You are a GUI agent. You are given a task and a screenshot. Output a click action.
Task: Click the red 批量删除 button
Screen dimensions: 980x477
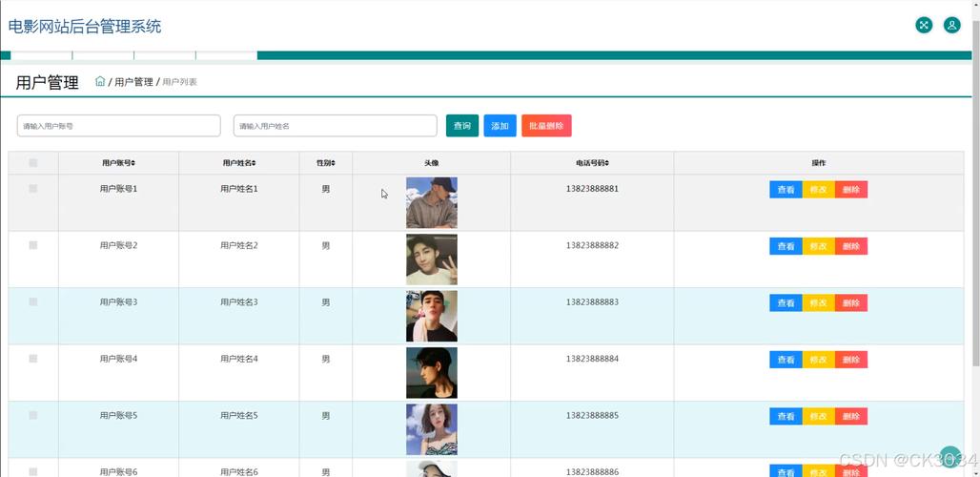pyautogui.click(x=546, y=126)
